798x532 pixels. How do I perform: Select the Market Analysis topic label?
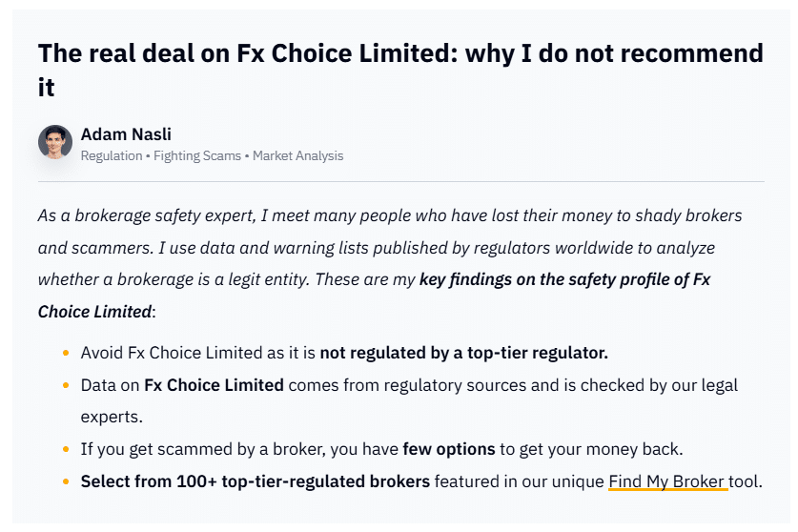pos(297,155)
